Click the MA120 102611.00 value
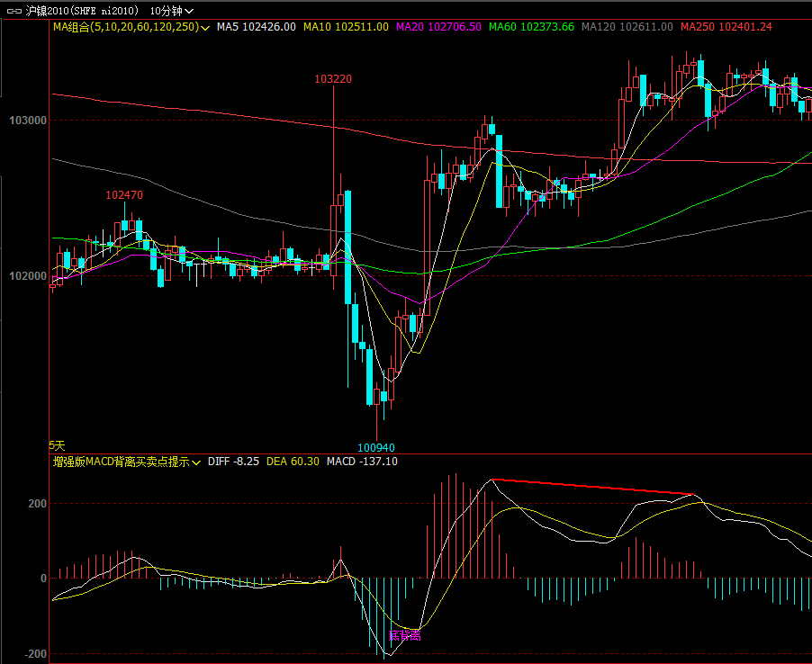Image resolution: width=812 pixels, height=664 pixels. pyautogui.click(x=627, y=27)
